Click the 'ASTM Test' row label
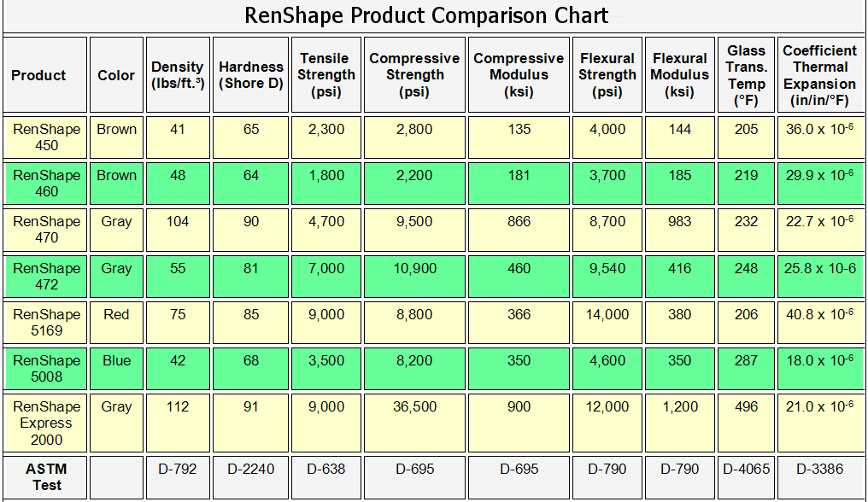The height and width of the screenshot is (502, 868). (46, 477)
